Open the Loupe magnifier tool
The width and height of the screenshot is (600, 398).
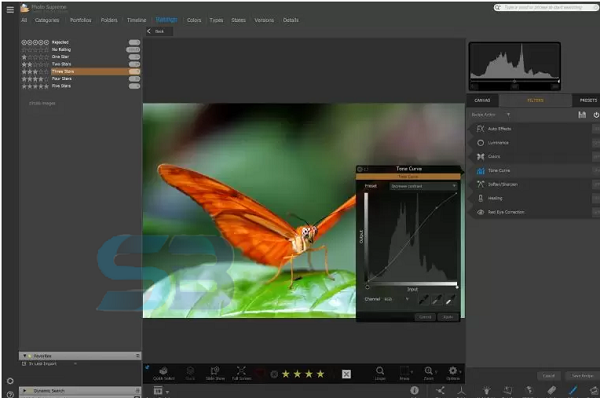[380, 373]
